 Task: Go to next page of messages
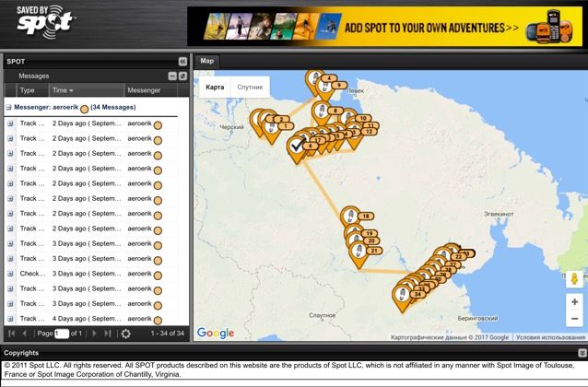94,334
